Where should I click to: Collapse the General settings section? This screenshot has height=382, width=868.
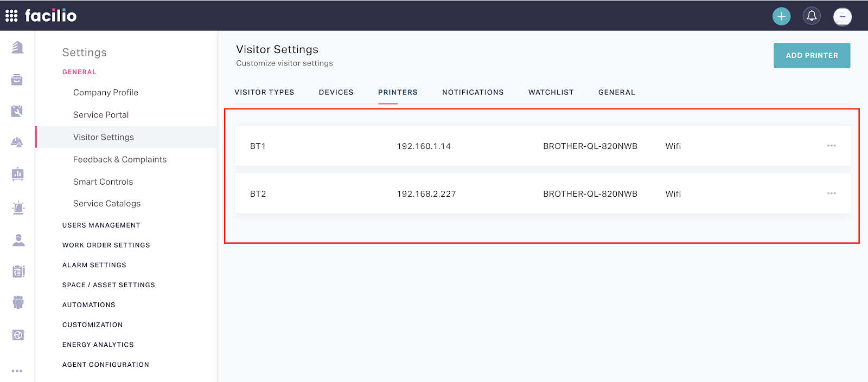[79, 72]
